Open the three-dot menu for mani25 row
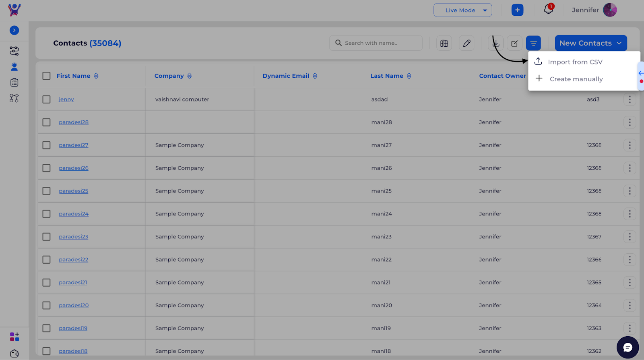Screen dimensions: 644x360 pyautogui.click(x=630, y=191)
